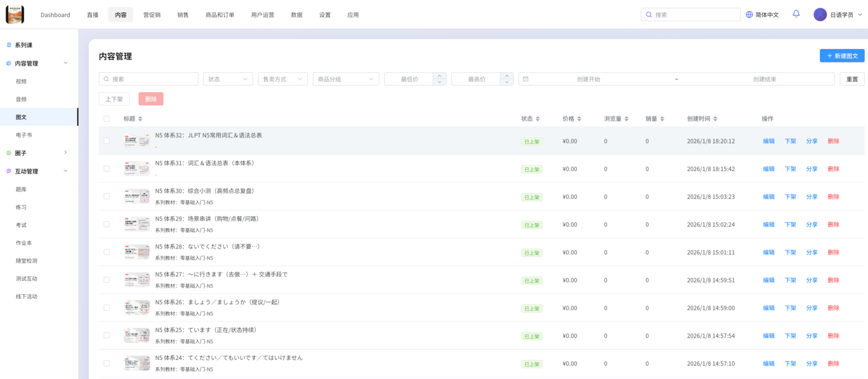Sort by 浏览量 column arrows
Image resolution: width=868 pixels, height=379 pixels.
pos(626,118)
